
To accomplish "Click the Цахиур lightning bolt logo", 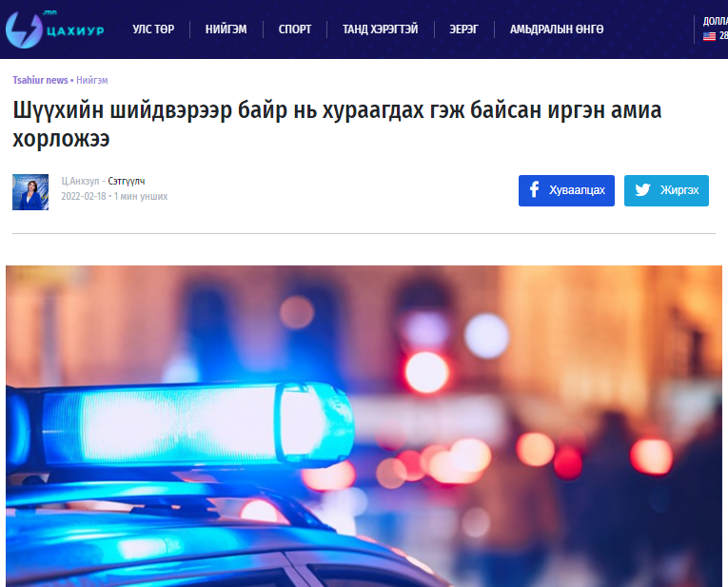I will [x=24, y=29].
